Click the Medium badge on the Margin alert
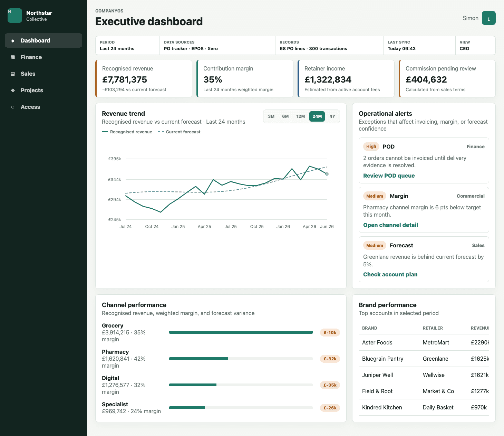Viewport: 504px width, 436px height. point(375,196)
